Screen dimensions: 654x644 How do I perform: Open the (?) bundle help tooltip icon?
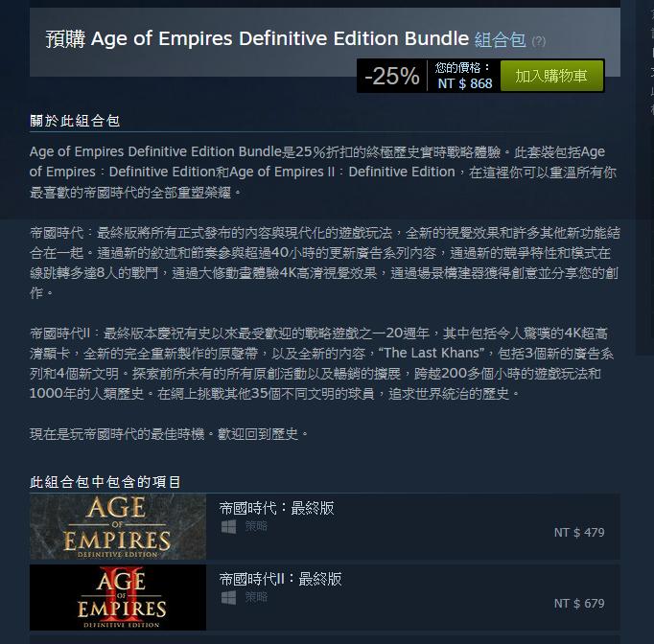[539, 41]
